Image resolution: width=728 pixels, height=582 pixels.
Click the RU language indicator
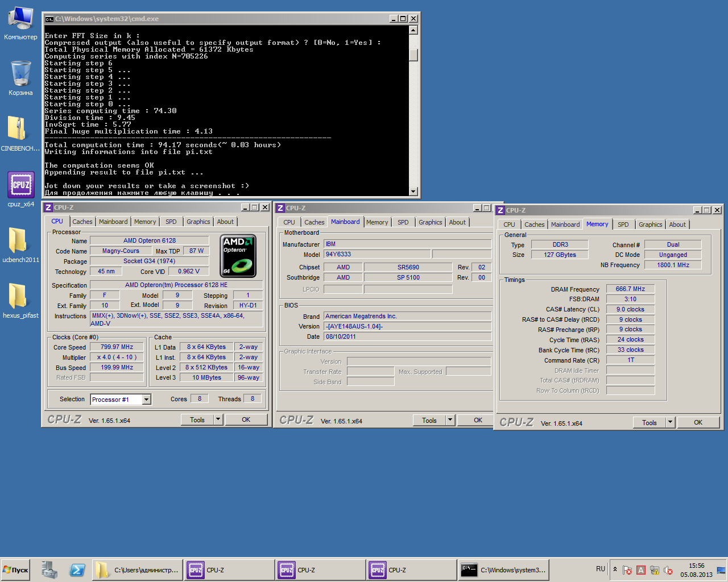tap(601, 569)
